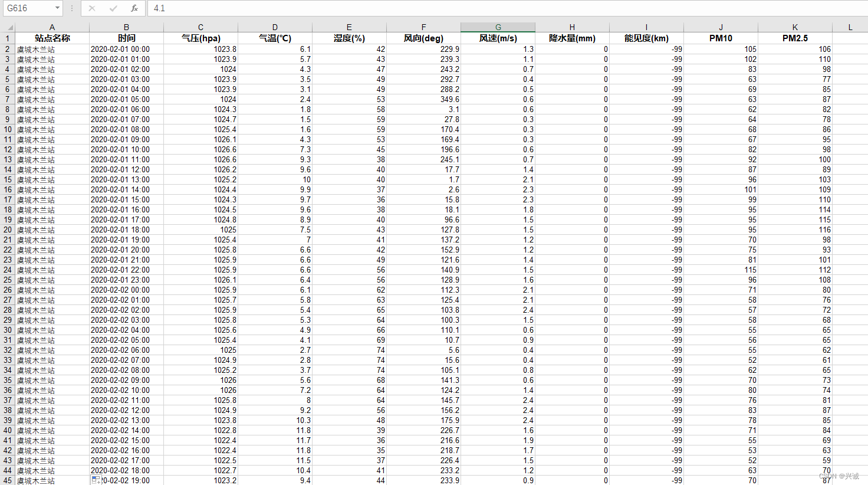Viewport: 868px width, 485px height.
Task: Click wind direction cell 292.7
Action: point(423,79)
